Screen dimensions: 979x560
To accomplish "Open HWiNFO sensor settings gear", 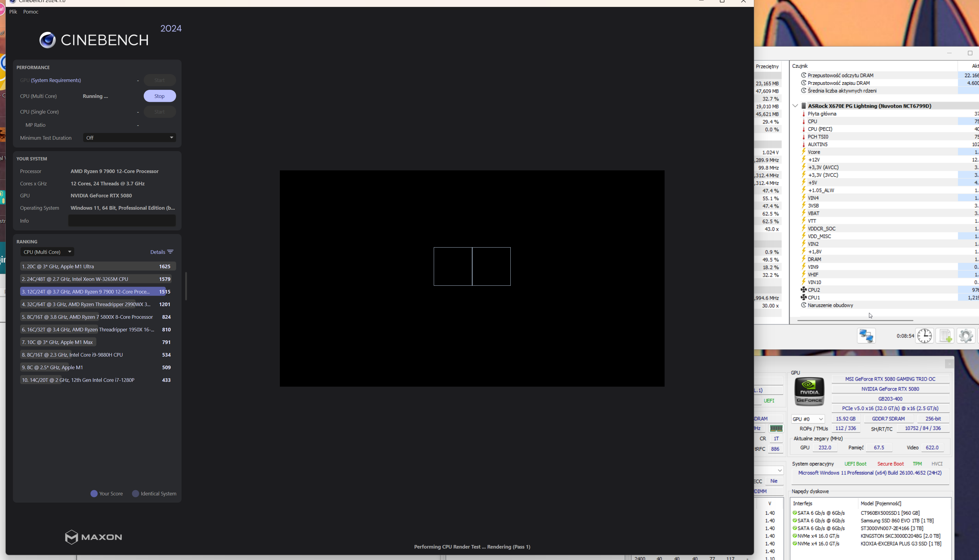I will coord(965,336).
